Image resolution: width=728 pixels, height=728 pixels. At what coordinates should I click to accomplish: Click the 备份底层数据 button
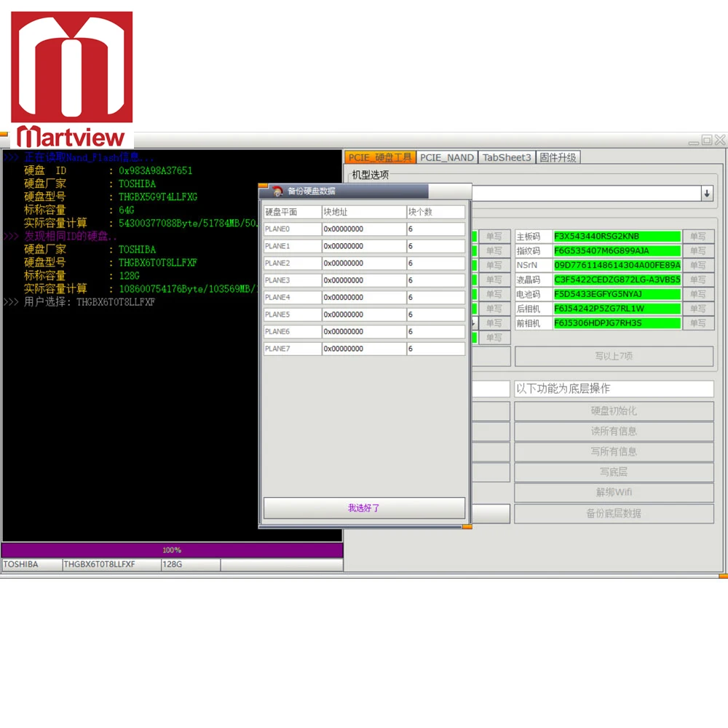[614, 513]
